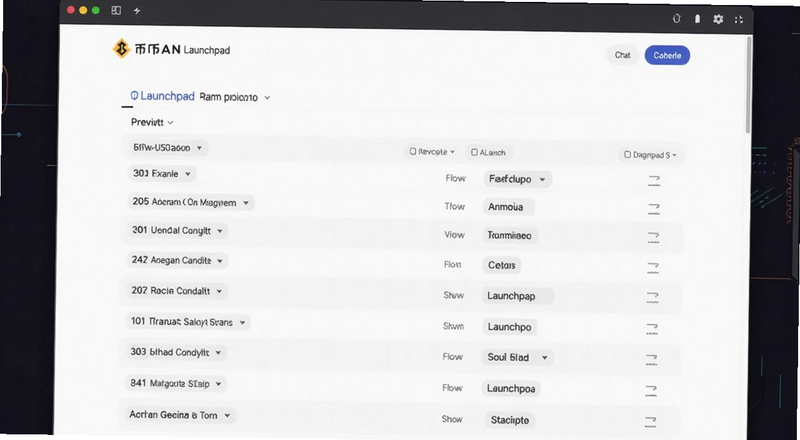Click the Chat button
The image size is (800, 440).
coord(622,55)
